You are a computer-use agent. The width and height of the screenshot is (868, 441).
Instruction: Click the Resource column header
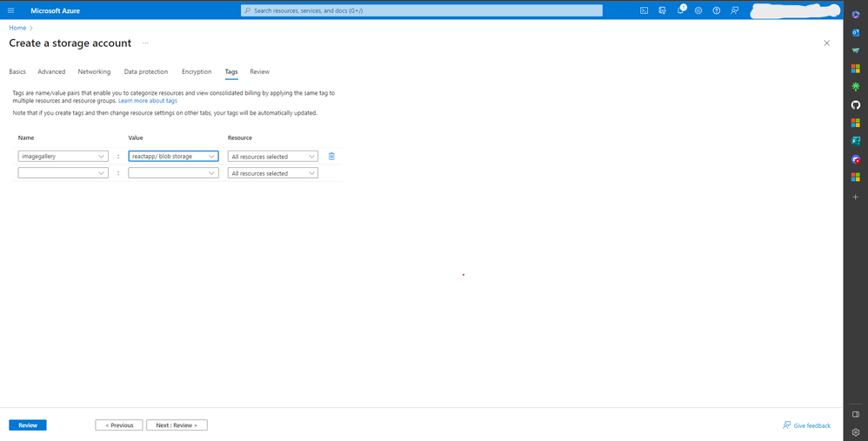click(x=240, y=137)
